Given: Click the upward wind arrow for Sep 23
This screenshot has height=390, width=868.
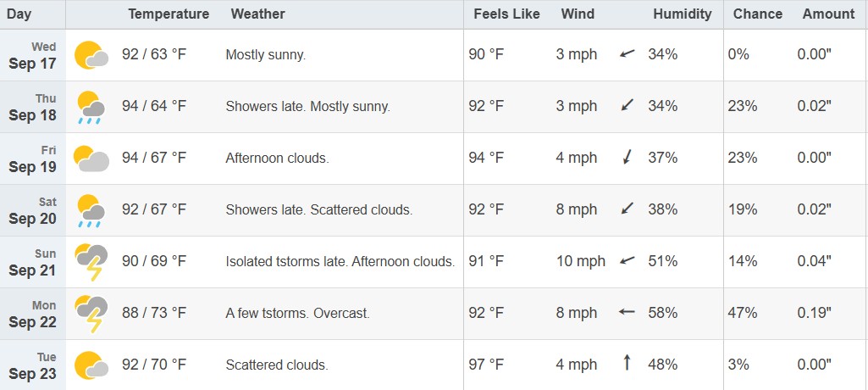Looking at the screenshot, I should pyautogui.click(x=628, y=363).
